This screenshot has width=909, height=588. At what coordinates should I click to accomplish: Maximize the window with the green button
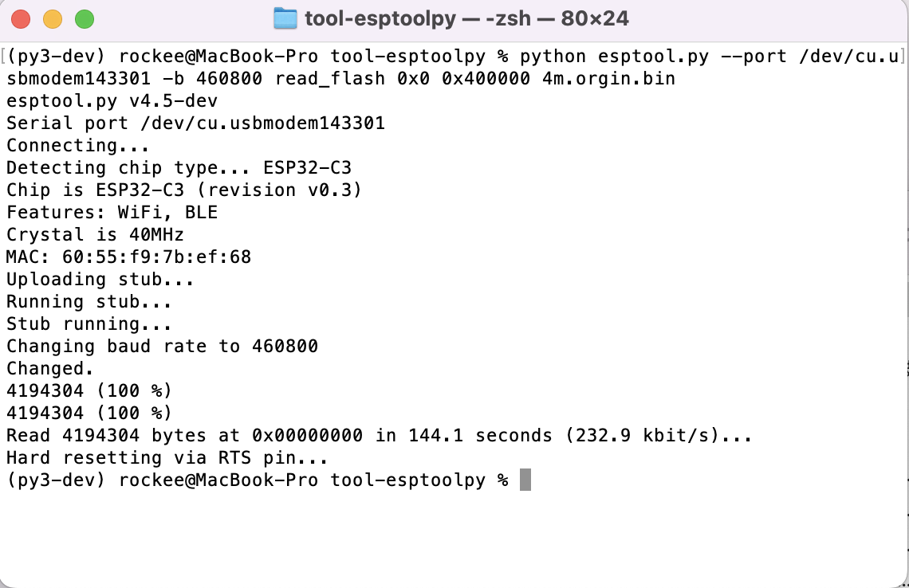(x=85, y=19)
